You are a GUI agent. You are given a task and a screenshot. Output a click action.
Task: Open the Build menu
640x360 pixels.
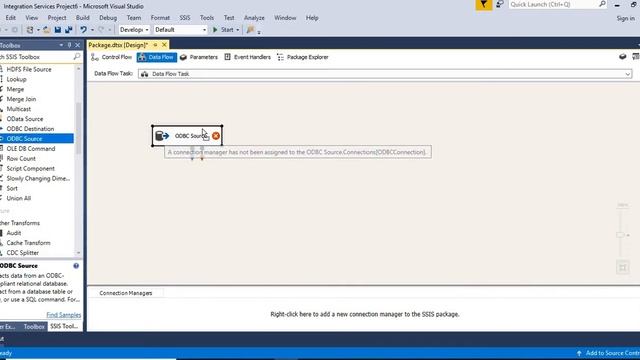click(x=82, y=18)
